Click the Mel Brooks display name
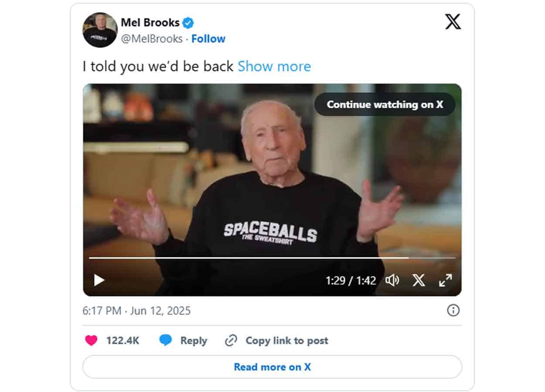This screenshot has height=392, width=545. pyautogui.click(x=150, y=22)
